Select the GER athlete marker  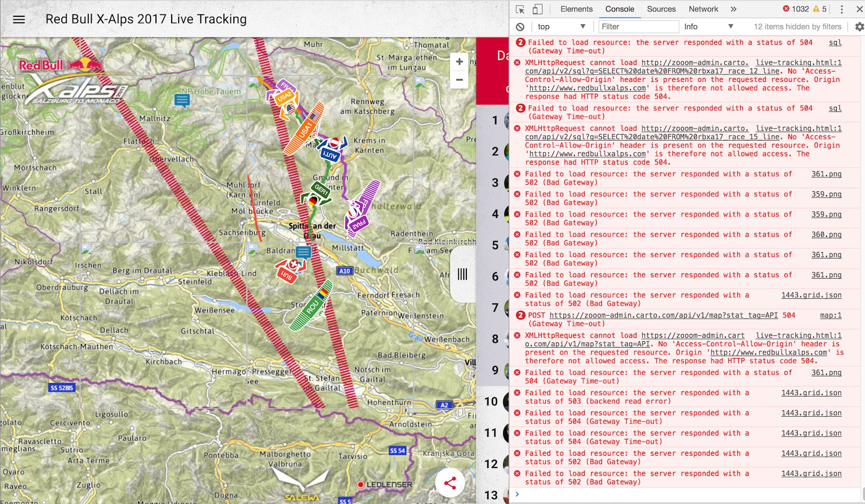point(316,193)
